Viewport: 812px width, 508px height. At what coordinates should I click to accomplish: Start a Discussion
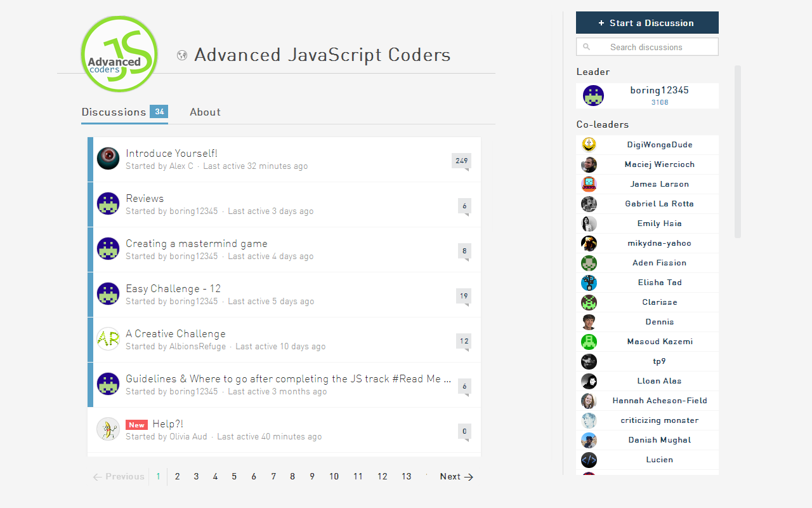(647, 22)
